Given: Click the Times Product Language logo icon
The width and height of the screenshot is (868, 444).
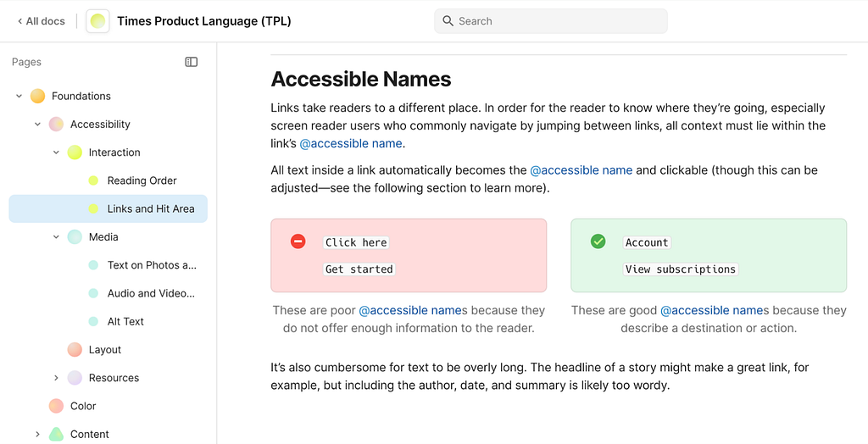Looking at the screenshot, I should [97, 21].
